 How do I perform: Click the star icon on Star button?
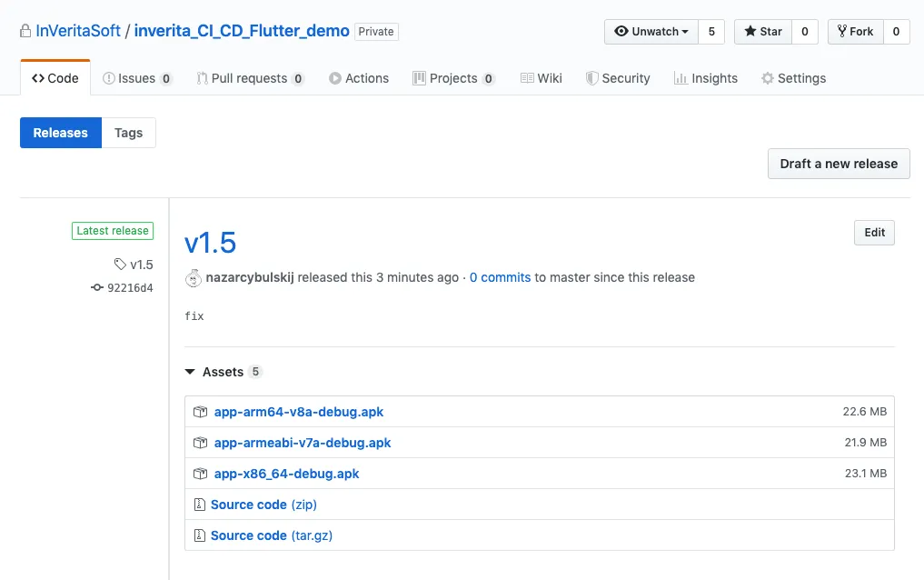[750, 31]
